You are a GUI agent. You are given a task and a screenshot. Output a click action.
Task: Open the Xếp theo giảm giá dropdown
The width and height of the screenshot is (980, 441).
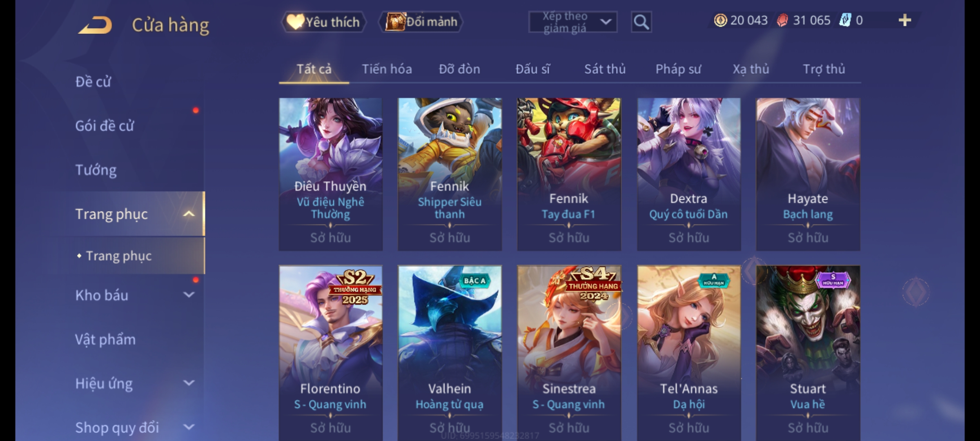click(x=572, y=22)
